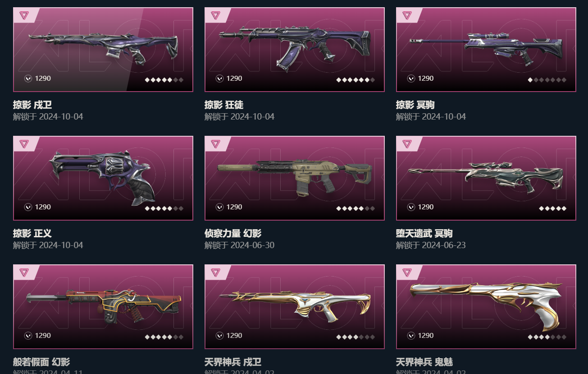
Task: Click the 1290 price on 般若假面 幻影 card
Action: 43,336
